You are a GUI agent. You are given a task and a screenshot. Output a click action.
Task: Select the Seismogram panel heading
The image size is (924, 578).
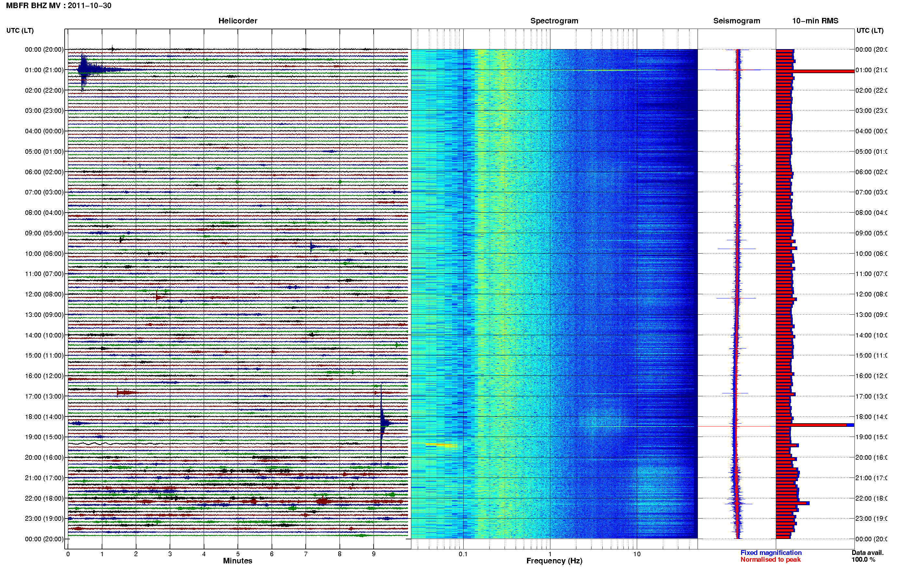coord(737,21)
